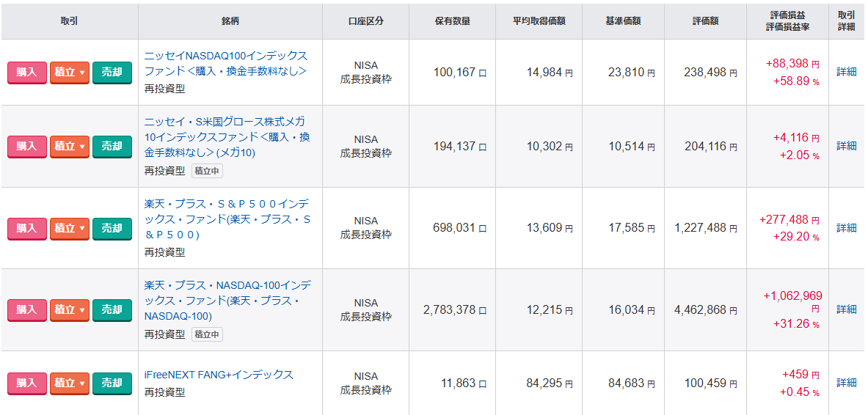Click 積立中 badge on 楽天・プラス・NASDAQ-100 row
Screen dimensions: 868x415
(207, 334)
